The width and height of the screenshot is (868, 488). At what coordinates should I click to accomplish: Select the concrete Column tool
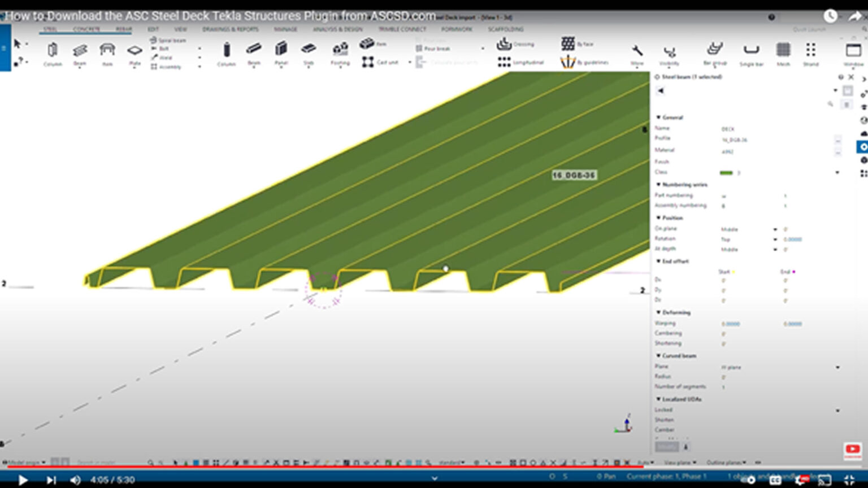[x=227, y=54]
